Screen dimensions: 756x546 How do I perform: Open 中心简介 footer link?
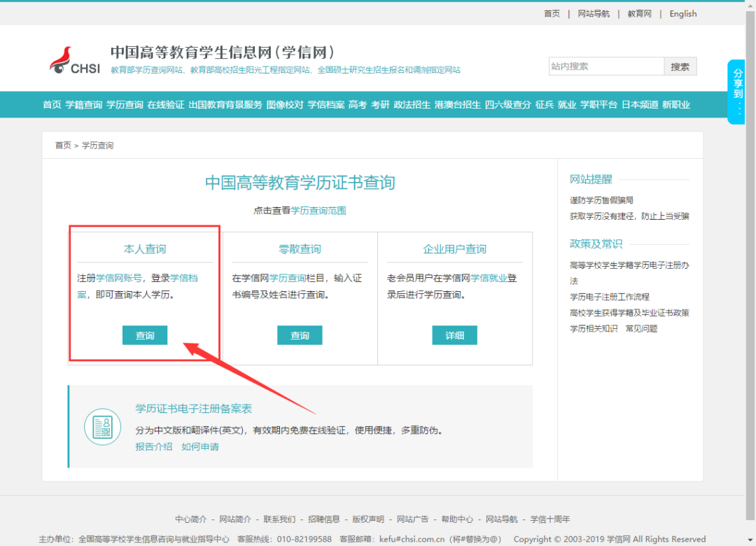coord(190,519)
